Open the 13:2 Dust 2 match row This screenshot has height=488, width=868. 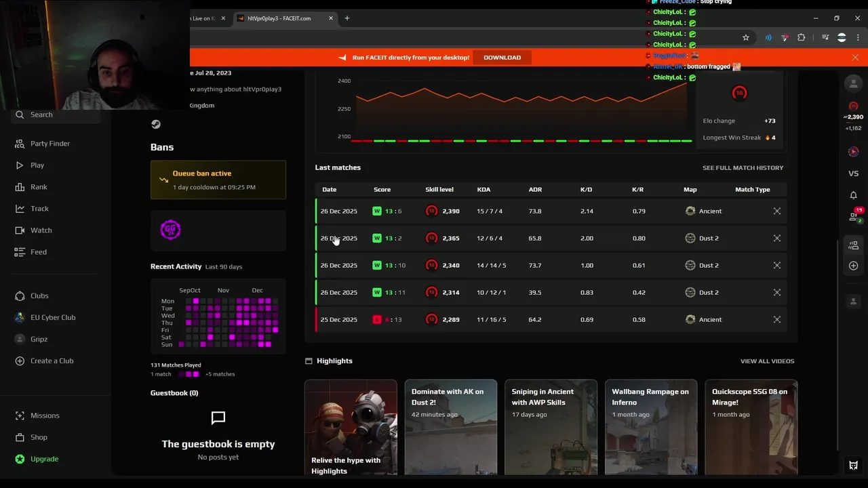pyautogui.click(x=551, y=239)
